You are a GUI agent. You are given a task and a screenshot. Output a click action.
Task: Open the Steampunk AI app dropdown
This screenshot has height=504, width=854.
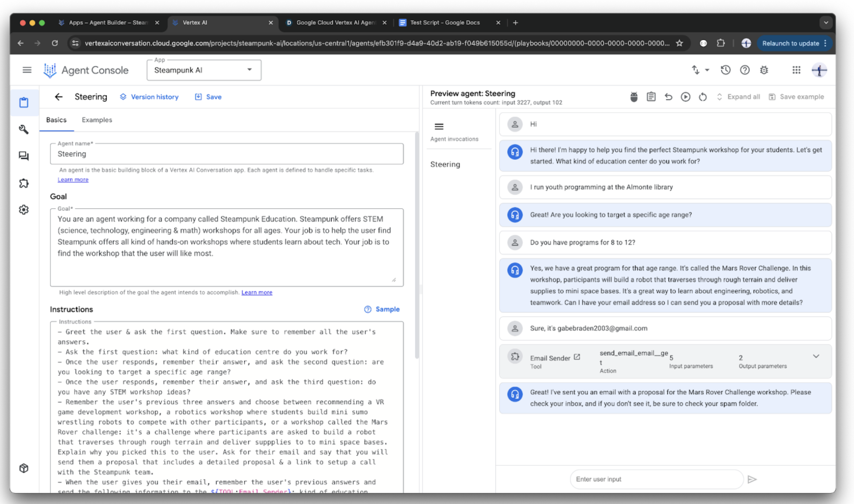tap(204, 70)
